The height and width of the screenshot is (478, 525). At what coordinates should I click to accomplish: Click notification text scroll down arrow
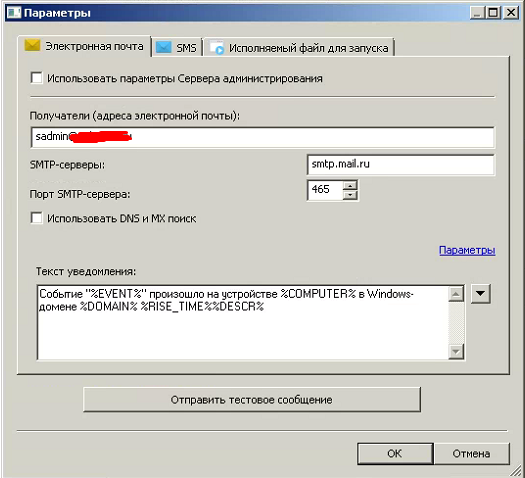pyautogui.click(x=456, y=351)
